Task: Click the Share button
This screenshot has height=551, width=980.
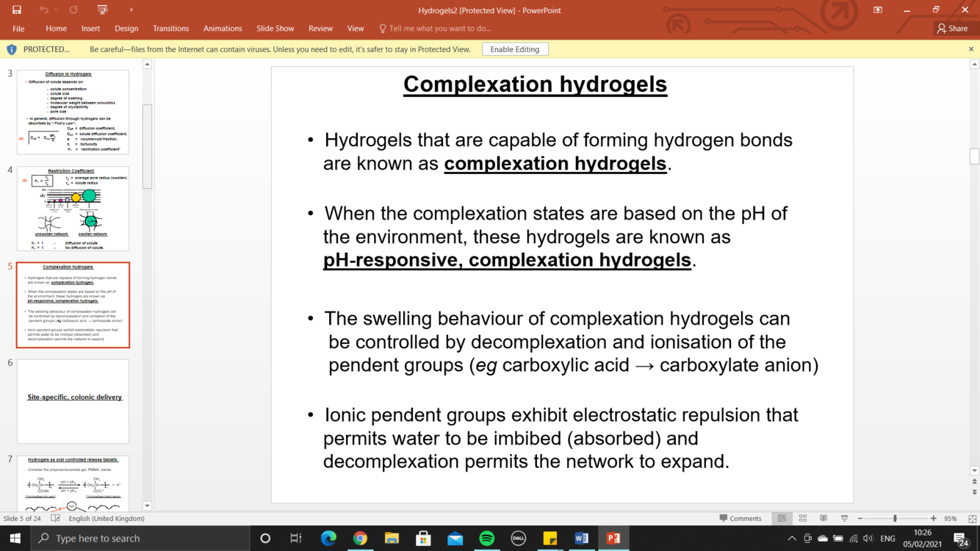Action: [x=952, y=29]
